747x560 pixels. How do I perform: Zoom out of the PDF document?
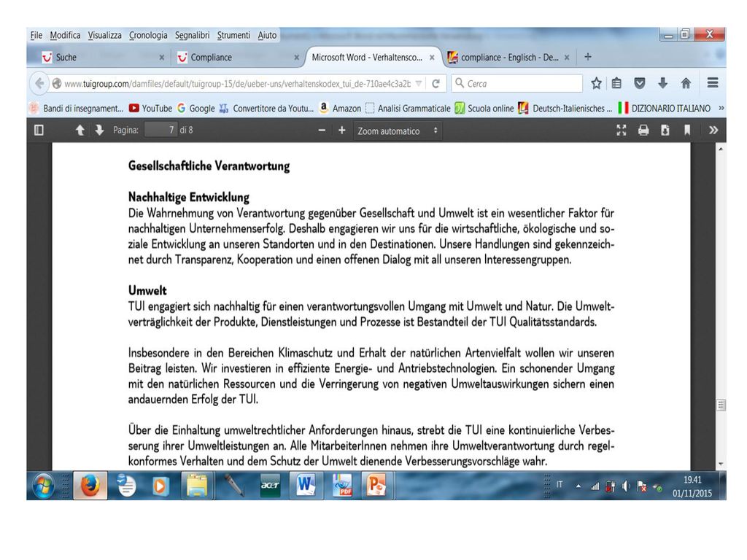(x=322, y=130)
